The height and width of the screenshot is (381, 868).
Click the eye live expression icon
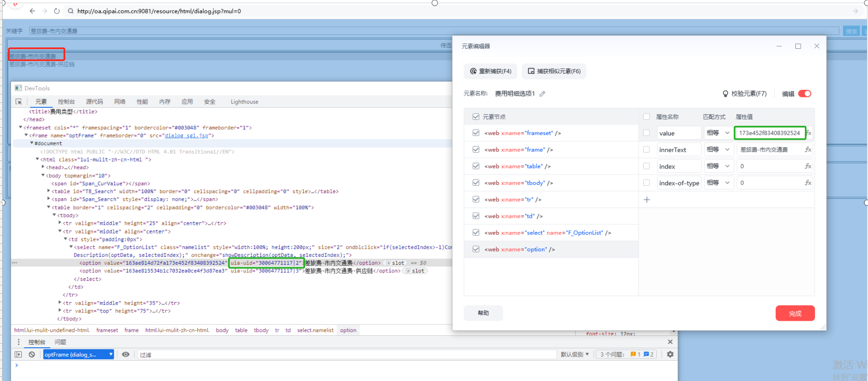(126, 355)
